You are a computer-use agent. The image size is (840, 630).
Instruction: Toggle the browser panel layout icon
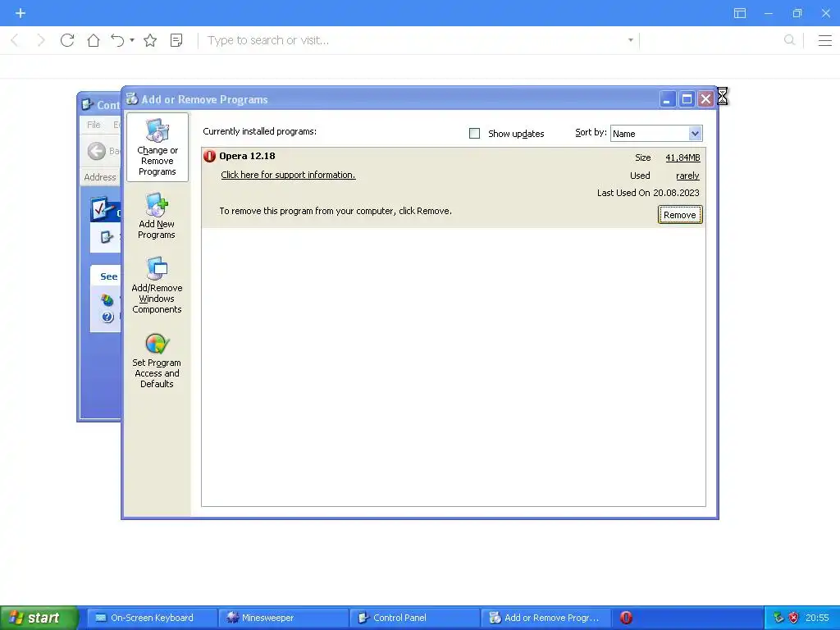pos(740,13)
